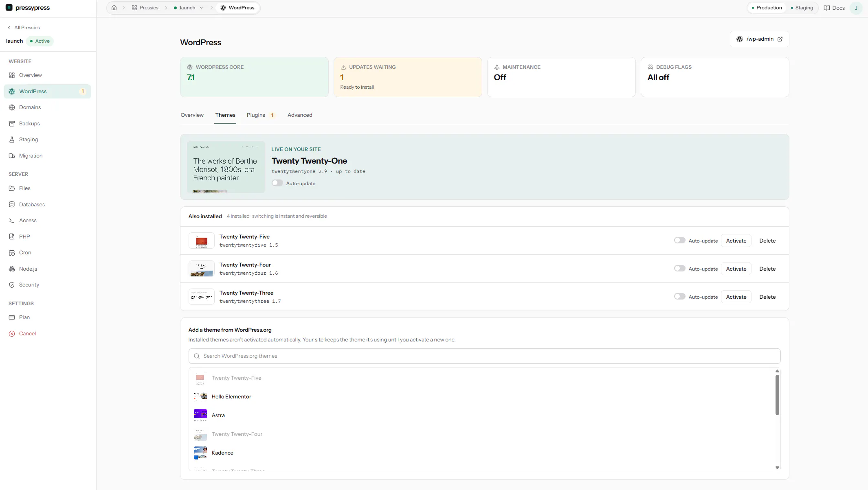The image size is (868, 490).
Task: Click the Staging flask icon
Action: point(12,140)
